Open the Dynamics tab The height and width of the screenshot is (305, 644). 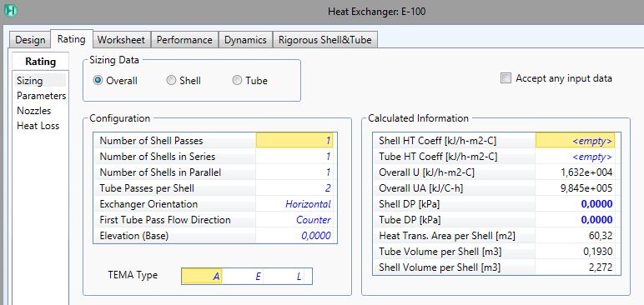coord(245,40)
